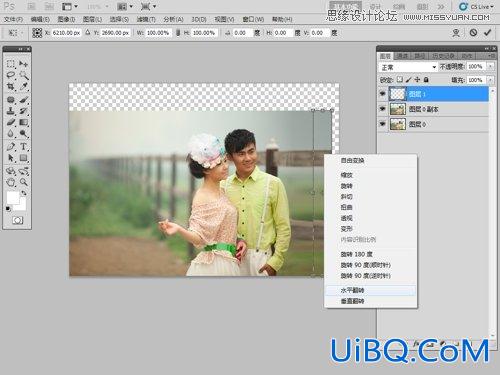Hide the 图层 0 副本 layer eye

383,109
